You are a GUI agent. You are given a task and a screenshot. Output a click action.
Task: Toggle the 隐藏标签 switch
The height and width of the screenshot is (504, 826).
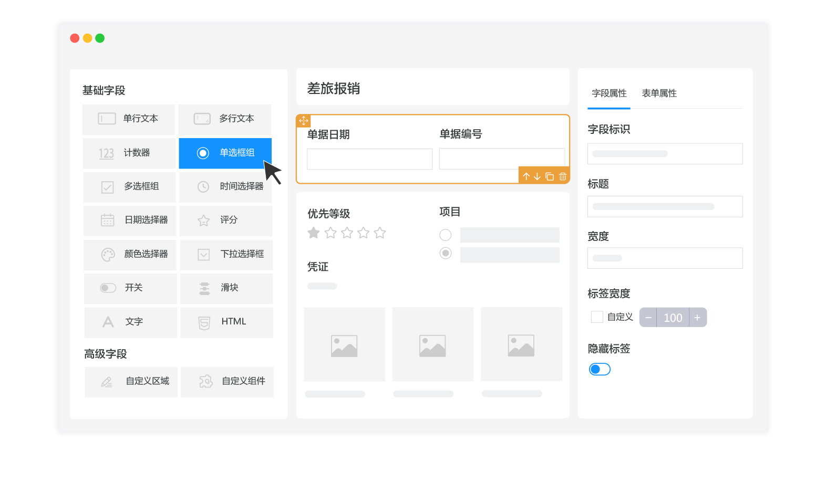point(600,370)
